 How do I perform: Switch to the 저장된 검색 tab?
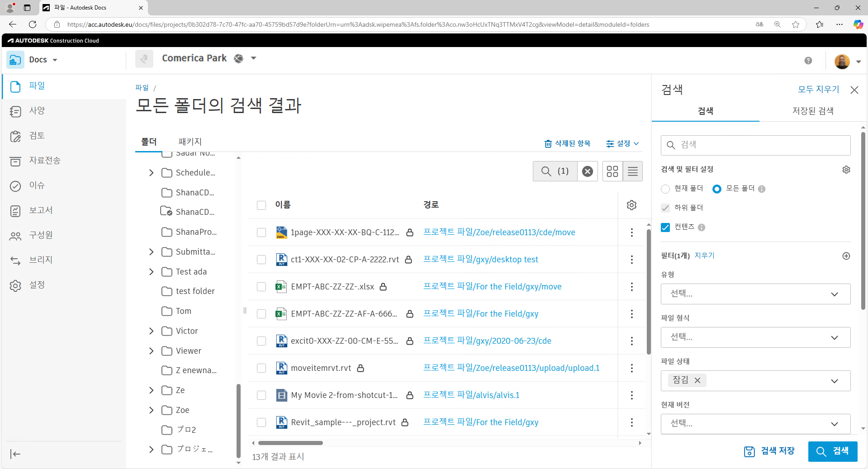(813, 111)
